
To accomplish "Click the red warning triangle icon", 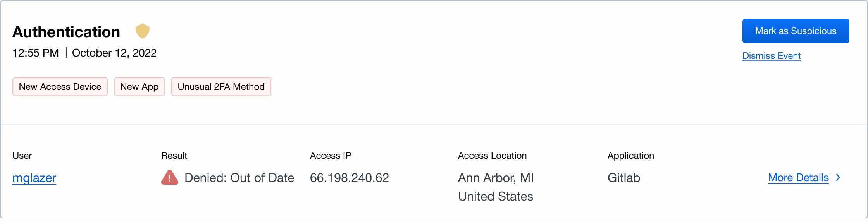I will 170,178.
